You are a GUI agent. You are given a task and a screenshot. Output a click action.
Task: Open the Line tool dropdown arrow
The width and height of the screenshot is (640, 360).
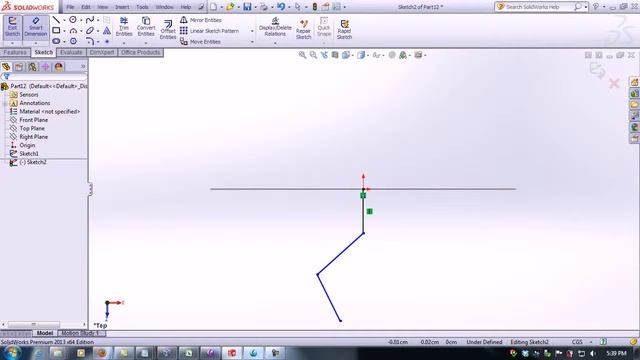click(x=64, y=20)
